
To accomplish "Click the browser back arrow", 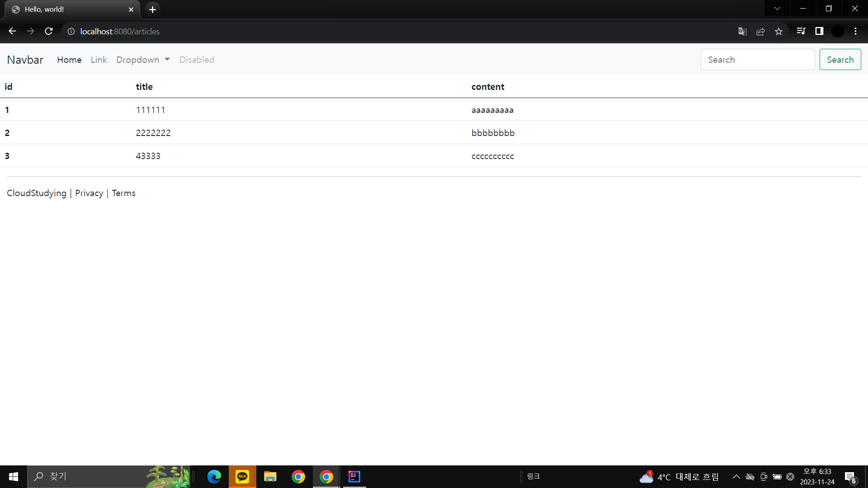I will pyautogui.click(x=12, y=31).
